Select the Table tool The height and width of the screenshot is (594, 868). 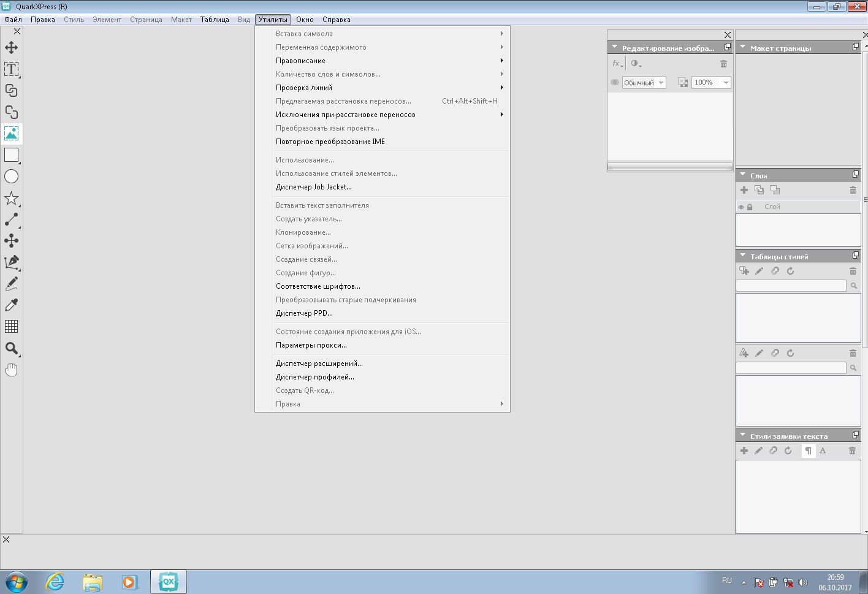pyautogui.click(x=11, y=326)
